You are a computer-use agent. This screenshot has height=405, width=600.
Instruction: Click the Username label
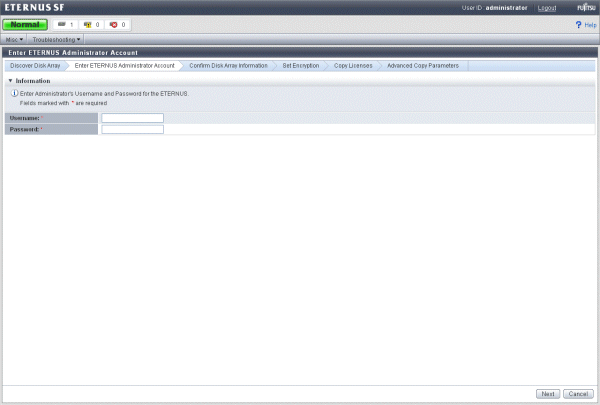click(x=24, y=118)
